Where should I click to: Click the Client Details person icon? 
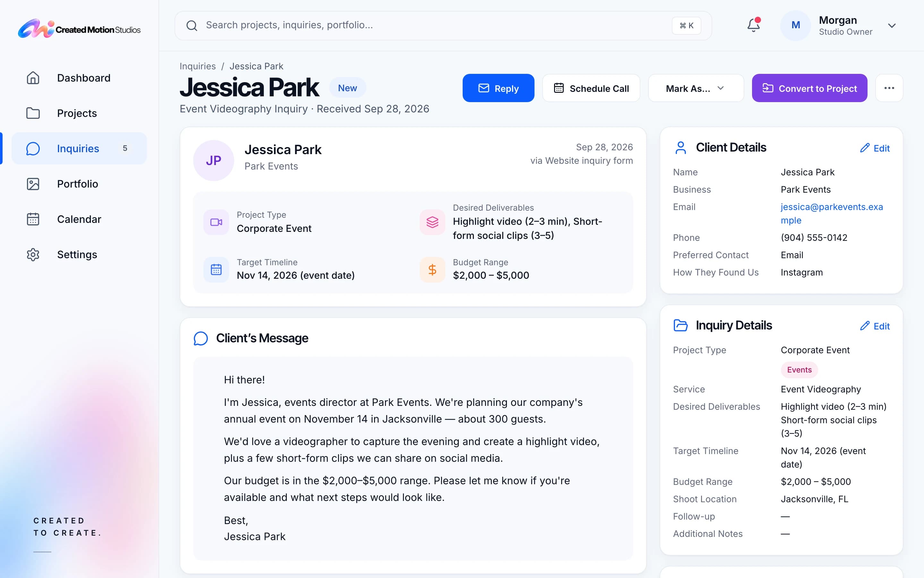coord(680,148)
